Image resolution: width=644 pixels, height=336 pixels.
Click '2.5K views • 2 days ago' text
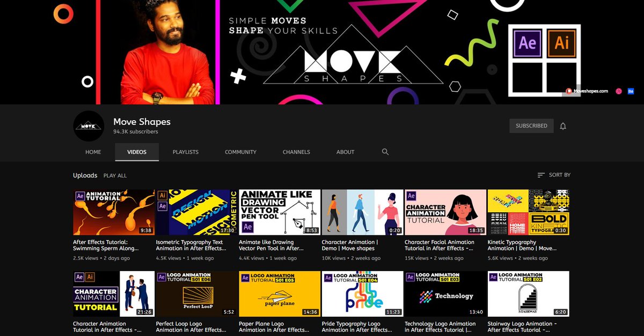(101, 258)
